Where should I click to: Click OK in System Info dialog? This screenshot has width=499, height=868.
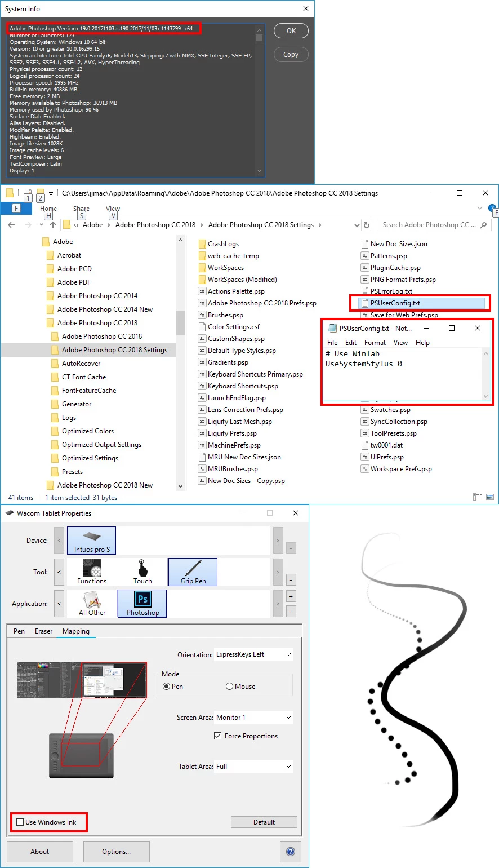pos(291,31)
